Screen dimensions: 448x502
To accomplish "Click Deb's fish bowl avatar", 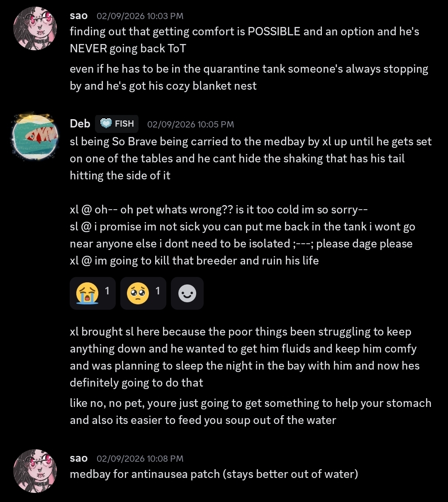I will [35, 137].
